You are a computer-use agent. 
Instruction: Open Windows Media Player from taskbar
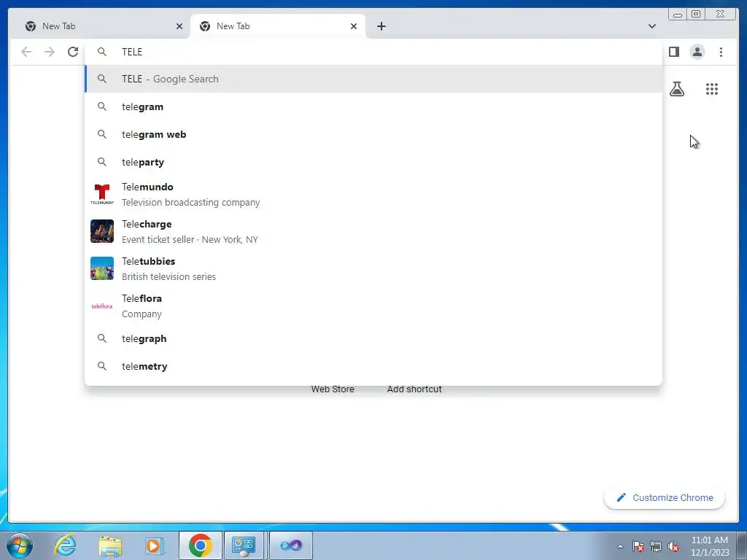tap(154, 545)
